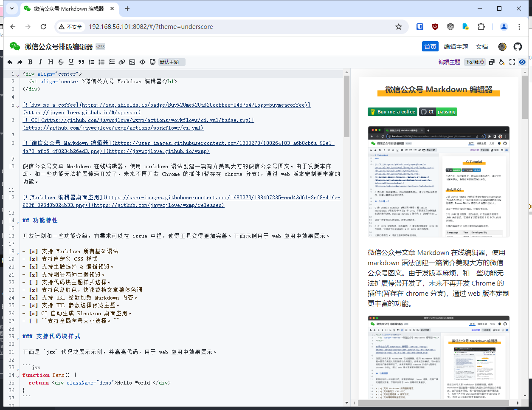Collapse the list fold at line 18
The height and width of the screenshot is (410, 532).
coord(18,252)
